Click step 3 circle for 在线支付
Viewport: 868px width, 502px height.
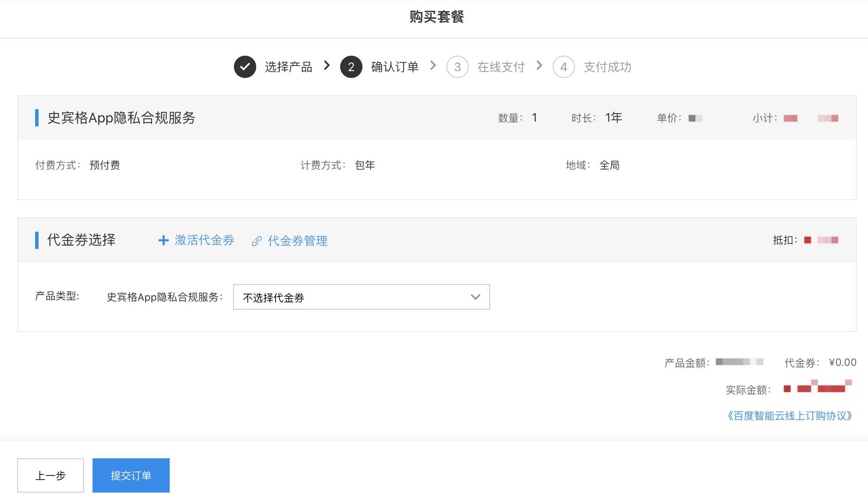tap(458, 67)
